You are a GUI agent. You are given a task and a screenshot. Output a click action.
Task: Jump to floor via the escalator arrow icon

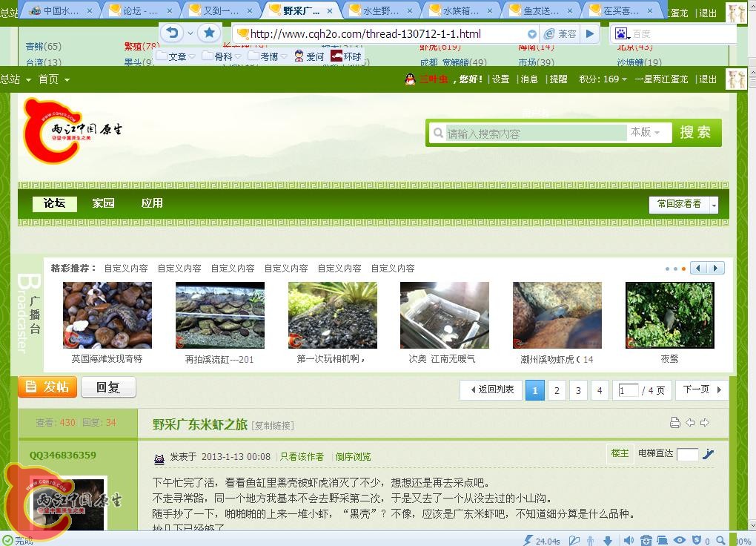(709, 453)
